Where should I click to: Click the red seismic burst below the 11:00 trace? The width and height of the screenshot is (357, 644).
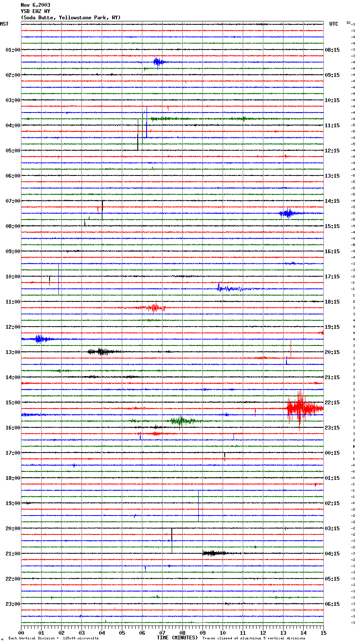(x=155, y=308)
